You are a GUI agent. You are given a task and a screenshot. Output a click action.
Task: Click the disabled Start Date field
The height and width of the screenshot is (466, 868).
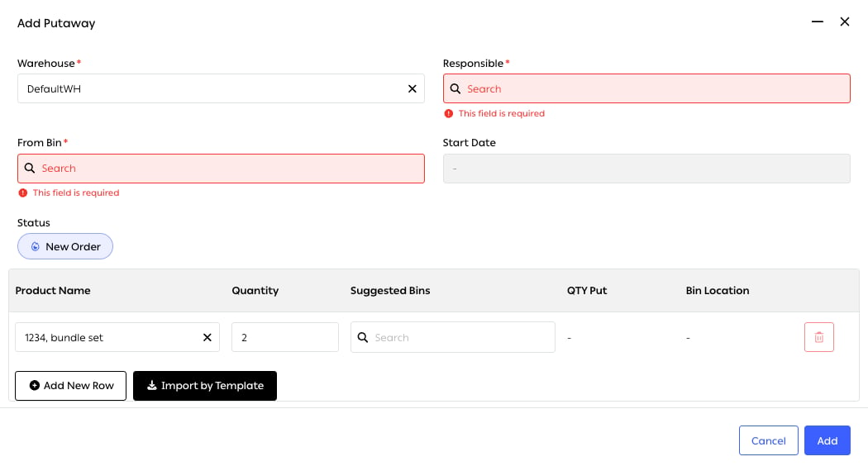[646, 169]
